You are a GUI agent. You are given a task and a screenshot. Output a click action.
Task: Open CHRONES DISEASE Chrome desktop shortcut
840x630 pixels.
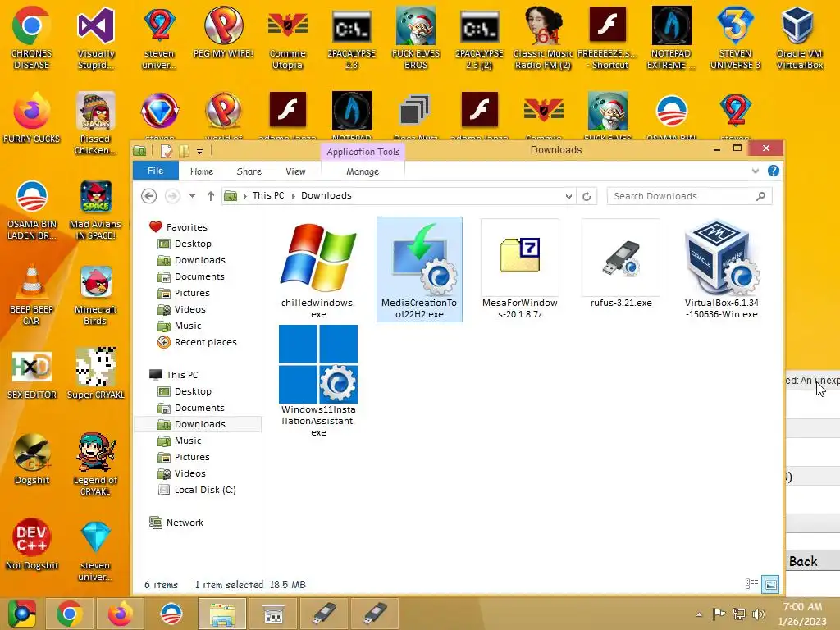coord(31,38)
